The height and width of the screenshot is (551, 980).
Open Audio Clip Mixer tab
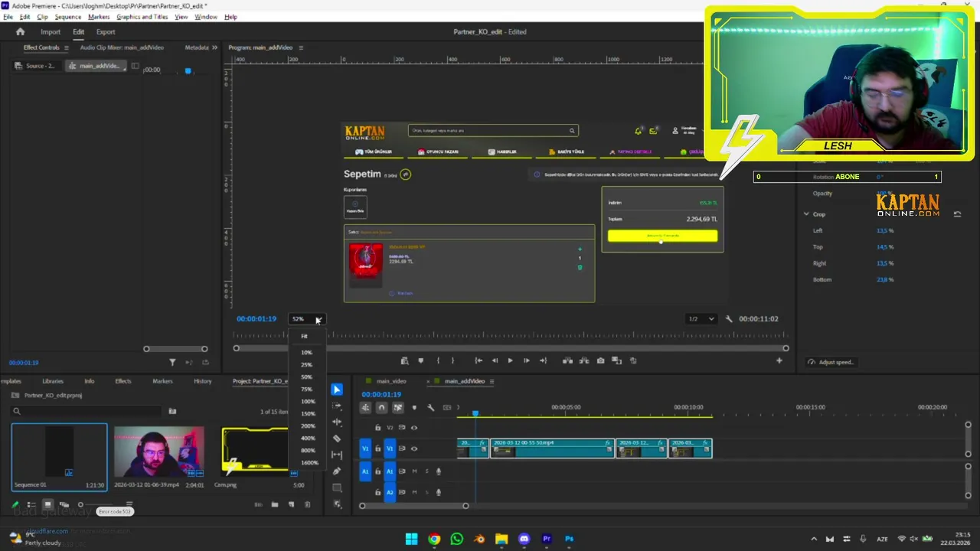(122, 47)
